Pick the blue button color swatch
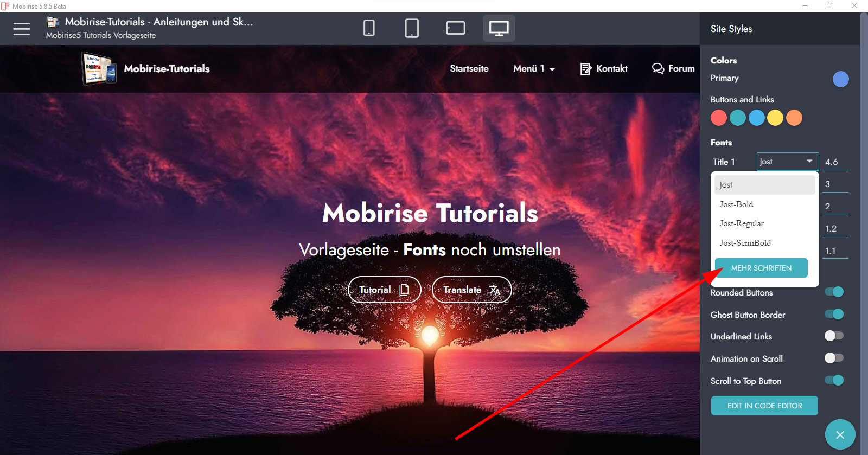The width and height of the screenshot is (868, 455). click(x=757, y=118)
